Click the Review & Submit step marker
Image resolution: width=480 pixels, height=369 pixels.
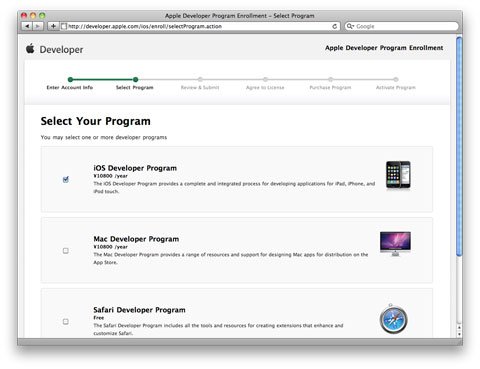pyautogui.click(x=200, y=79)
